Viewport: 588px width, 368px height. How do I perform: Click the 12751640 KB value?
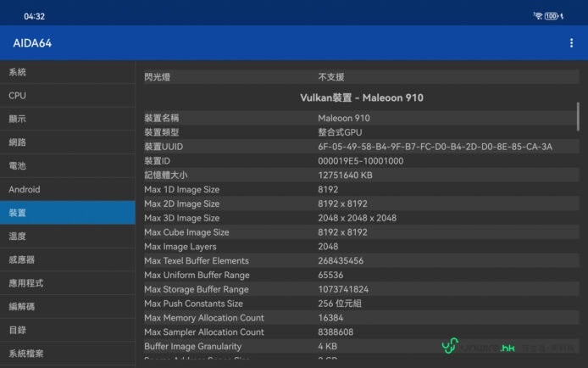[x=345, y=176]
